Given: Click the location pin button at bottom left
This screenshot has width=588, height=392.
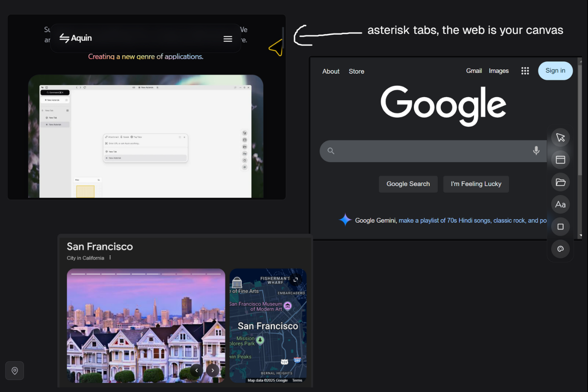Looking at the screenshot, I should point(15,371).
